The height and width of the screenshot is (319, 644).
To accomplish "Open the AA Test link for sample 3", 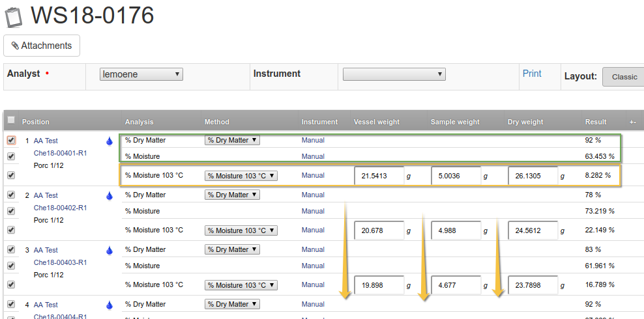I will [x=46, y=250].
